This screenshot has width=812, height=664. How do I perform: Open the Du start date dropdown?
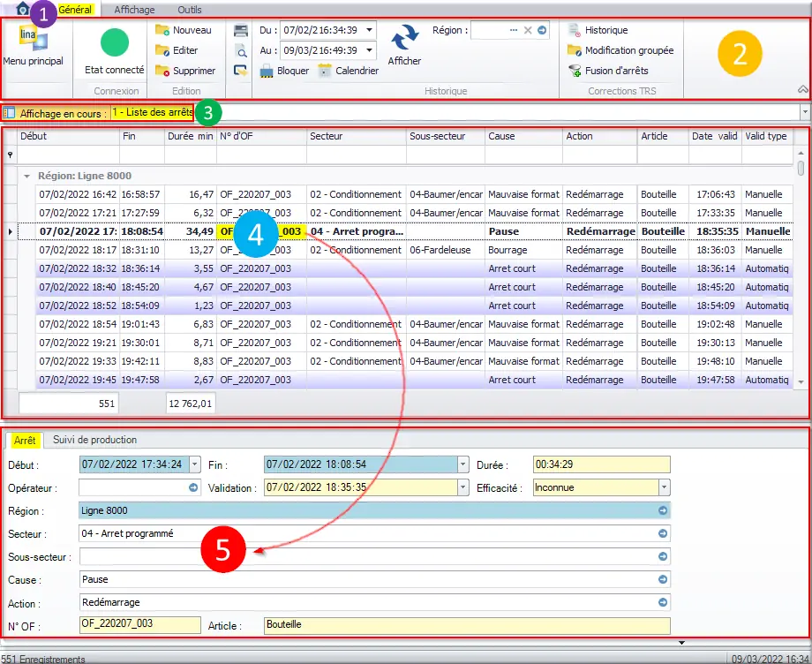point(369,30)
